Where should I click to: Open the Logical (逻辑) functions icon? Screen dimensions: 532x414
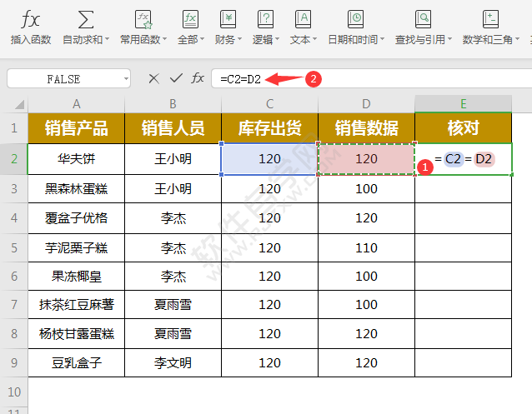tap(265, 19)
